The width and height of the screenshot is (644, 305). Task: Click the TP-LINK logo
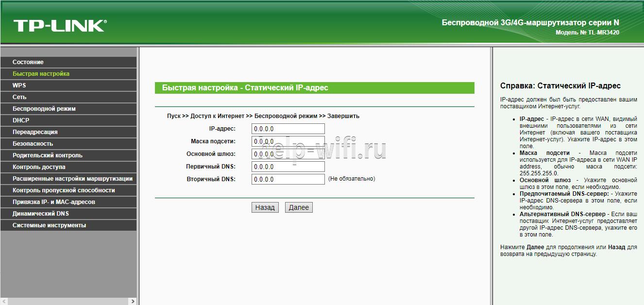pyautogui.click(x=60, y=25)
